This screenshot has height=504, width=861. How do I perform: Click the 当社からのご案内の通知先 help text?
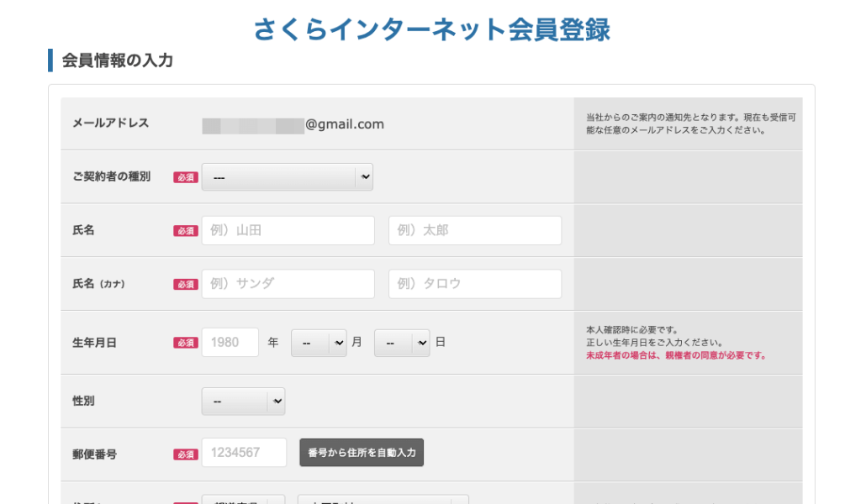(x=691, y=123)
